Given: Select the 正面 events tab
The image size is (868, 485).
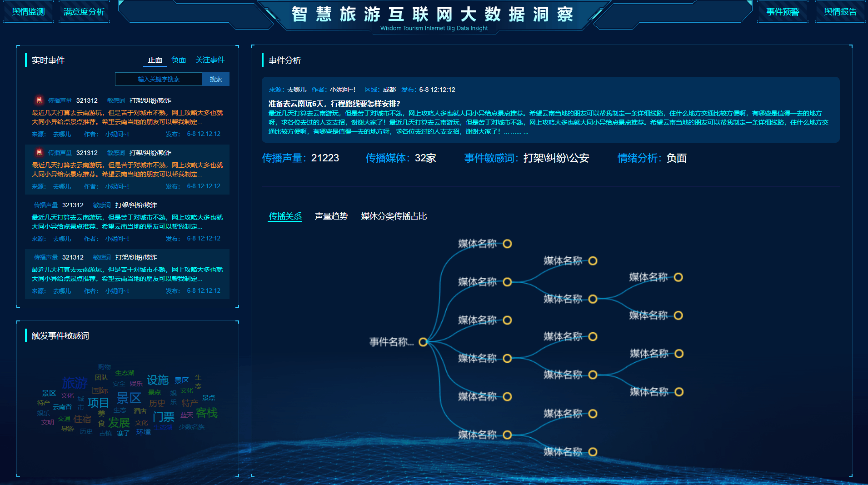Looking at the screenshot, I should [x=155, y=60].
